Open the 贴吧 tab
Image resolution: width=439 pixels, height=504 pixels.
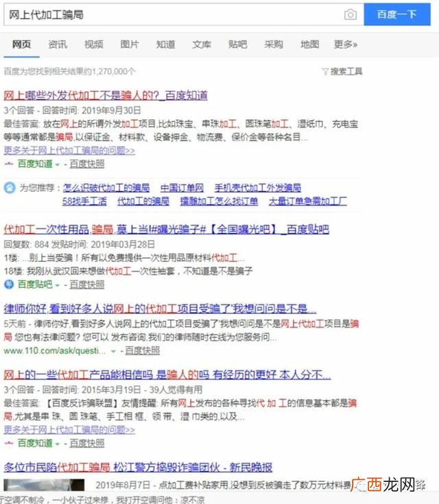point(237,45)
